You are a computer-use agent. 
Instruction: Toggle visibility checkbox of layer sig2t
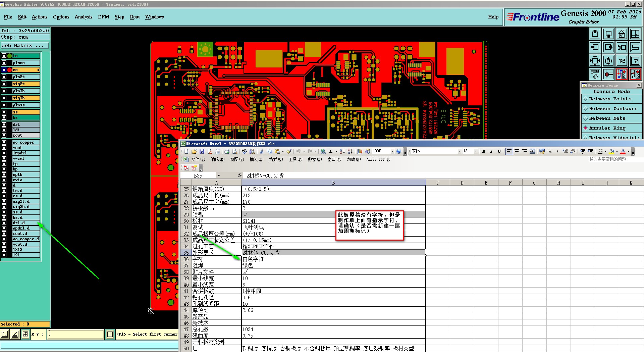click(x=4, y=84)
